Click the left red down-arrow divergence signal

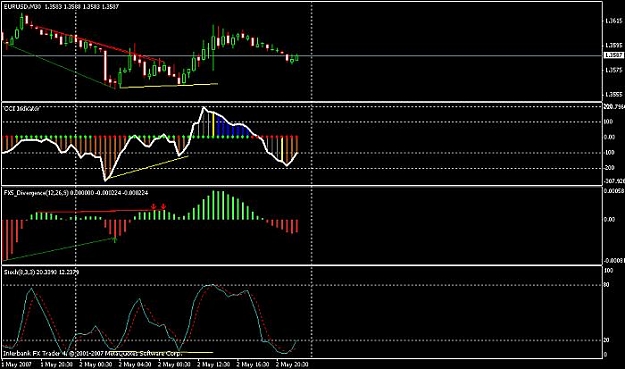coord(153,207)
